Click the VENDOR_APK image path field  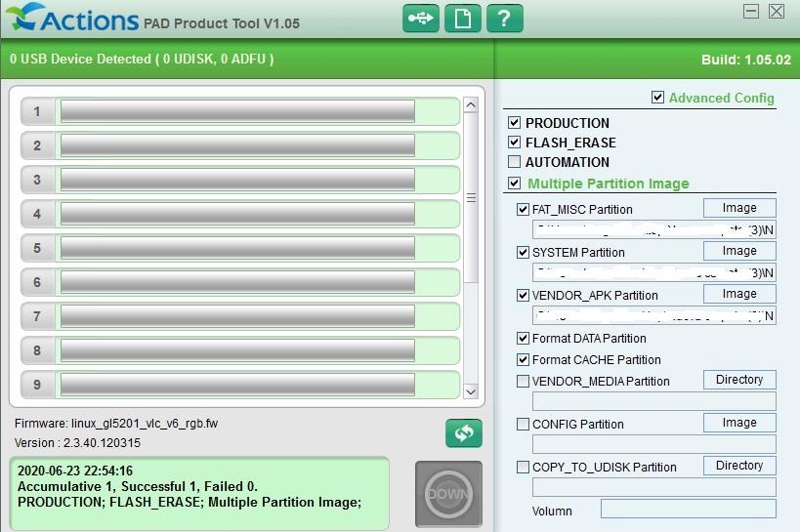[x=654, y=315]
